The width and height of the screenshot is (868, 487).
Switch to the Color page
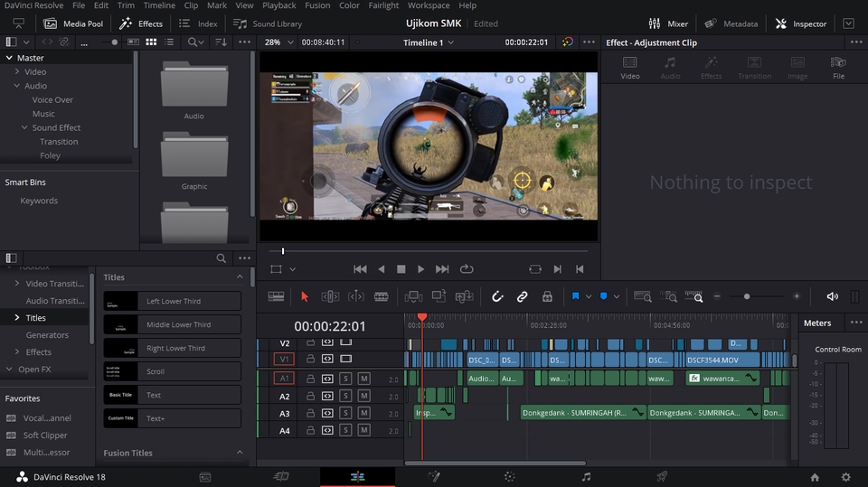coord(509,476)
